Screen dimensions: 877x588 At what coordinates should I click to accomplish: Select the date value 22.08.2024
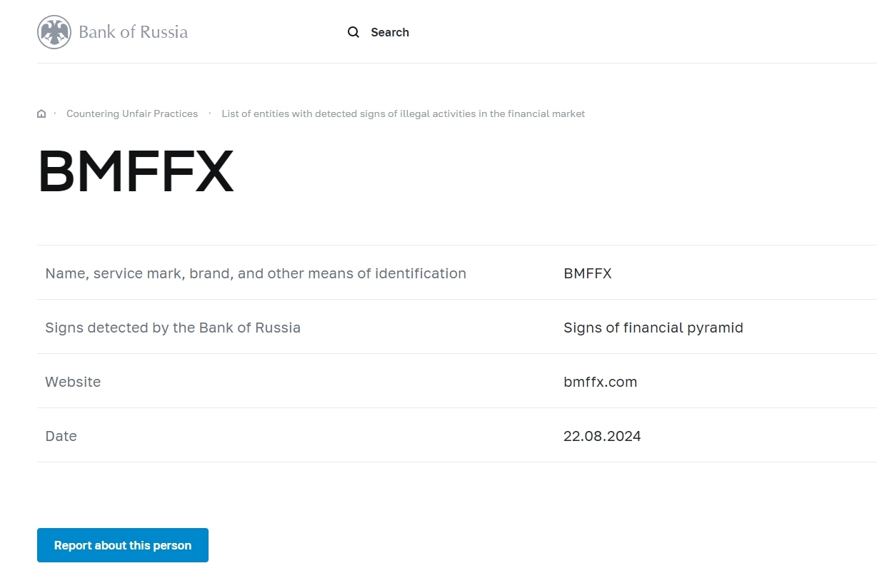click(602, 436)
